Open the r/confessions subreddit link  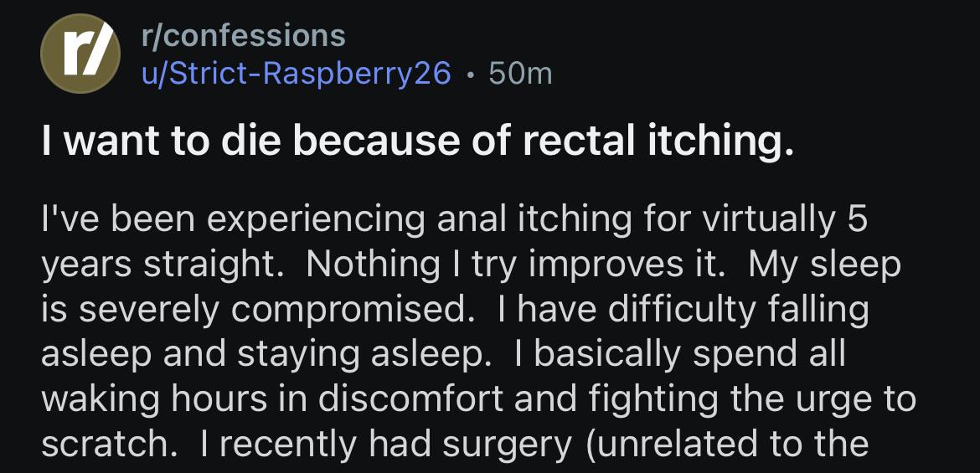click(x=243, y=35)
